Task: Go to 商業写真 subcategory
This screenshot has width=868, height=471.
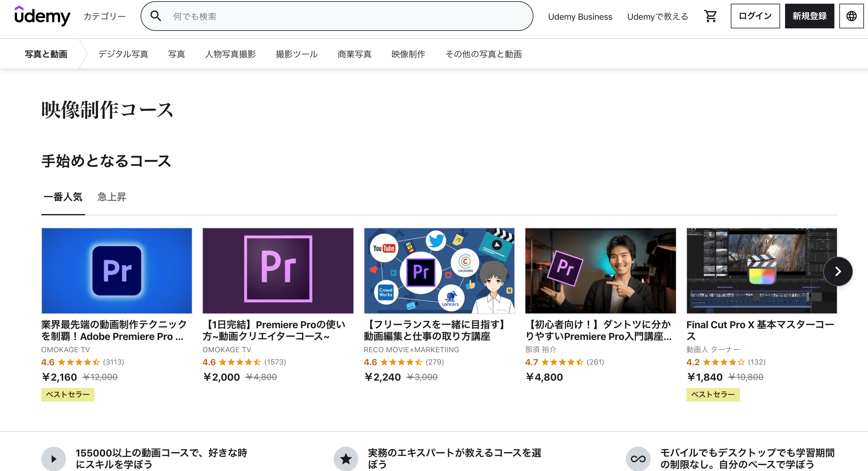Action: 355,54
